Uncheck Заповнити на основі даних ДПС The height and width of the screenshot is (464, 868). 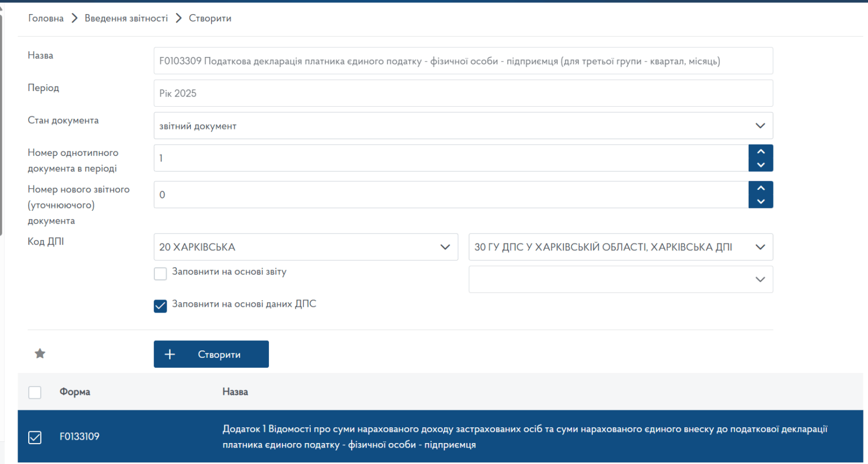(x=160, y=306)
